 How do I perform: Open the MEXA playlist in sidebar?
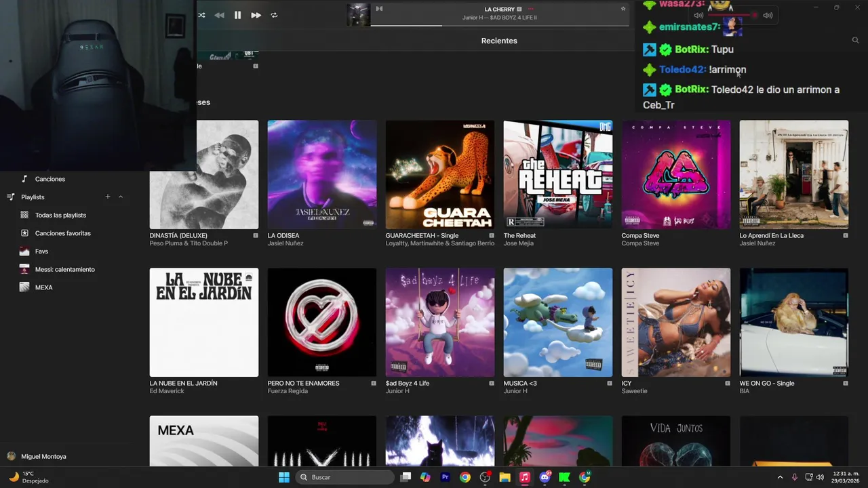point(43,287)
